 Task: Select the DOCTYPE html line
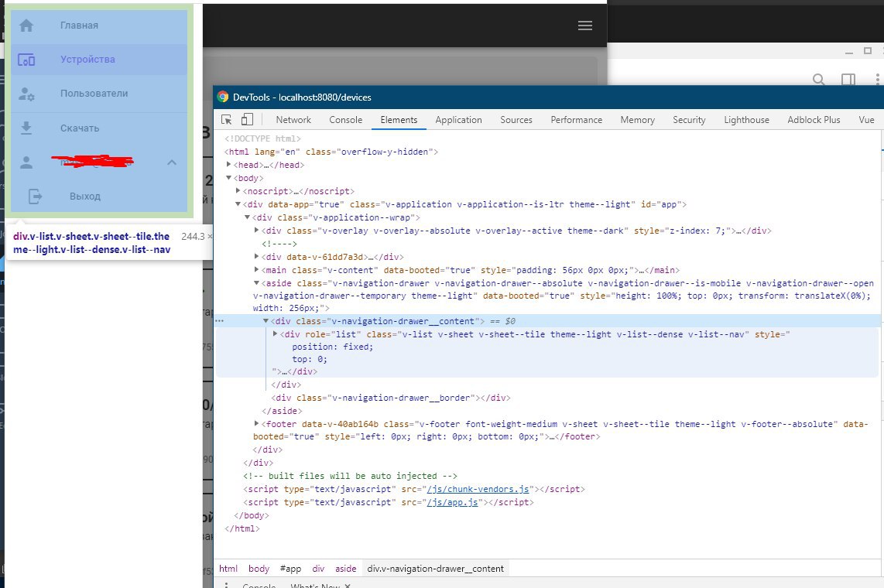click(x=262, y=138)
